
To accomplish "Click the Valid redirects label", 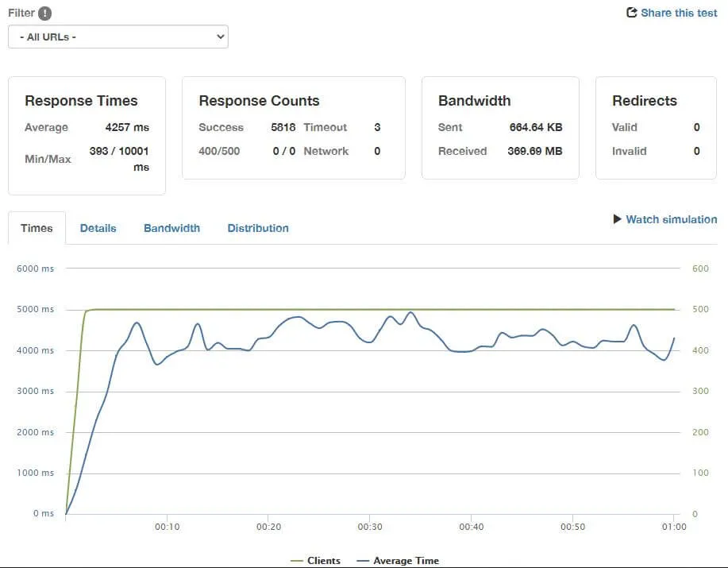I will click(625, 127).
